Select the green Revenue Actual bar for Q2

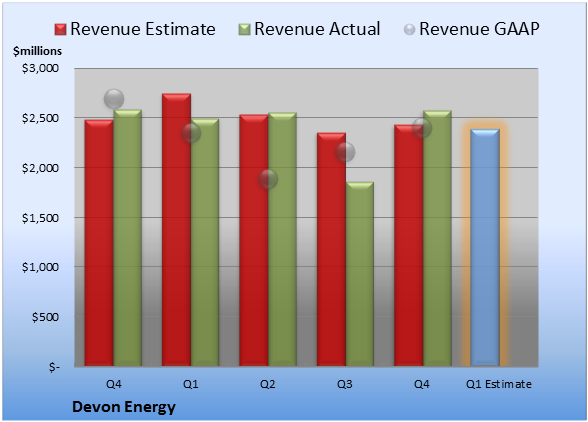(282, 239)
